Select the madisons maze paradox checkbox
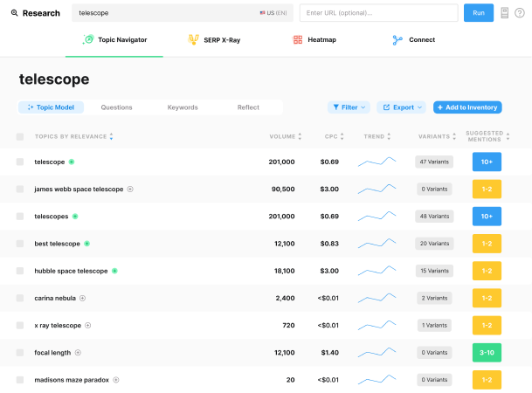 click(20, 380)
